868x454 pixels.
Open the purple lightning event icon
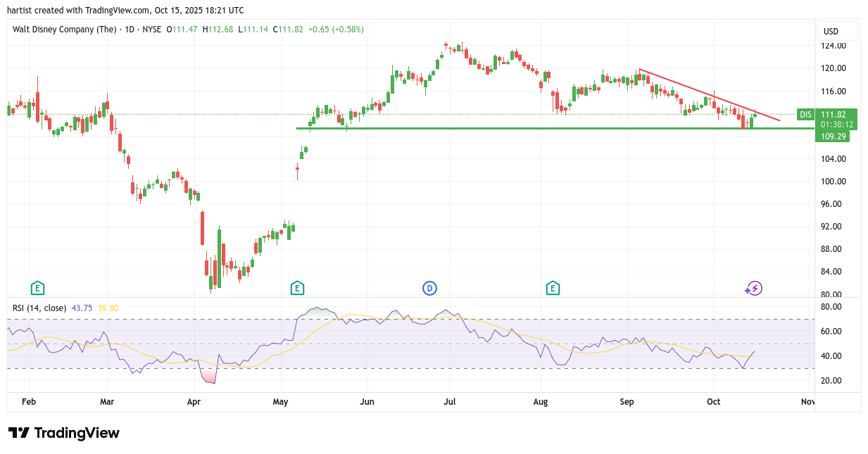[x=755, y=287]
